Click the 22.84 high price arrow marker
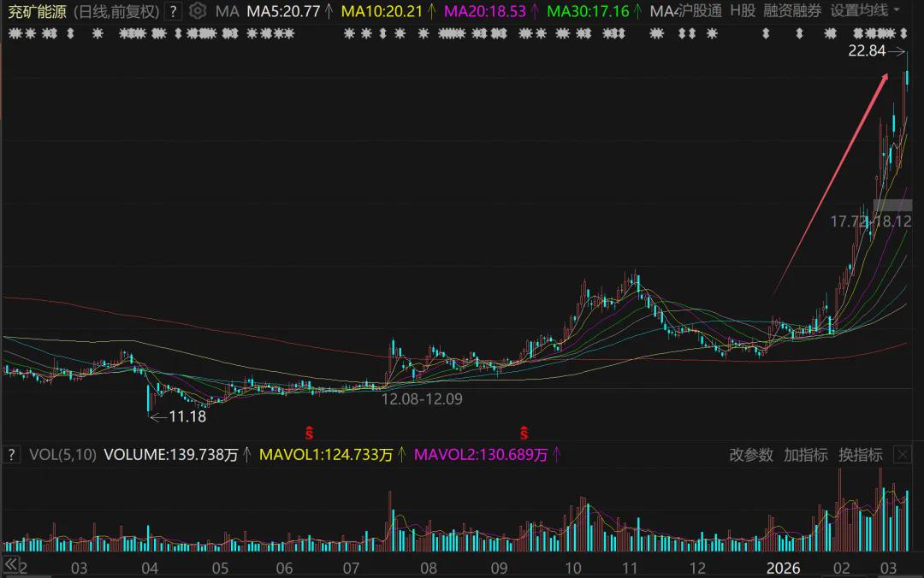The image size is (924, 578). click(x=896, y=51)
